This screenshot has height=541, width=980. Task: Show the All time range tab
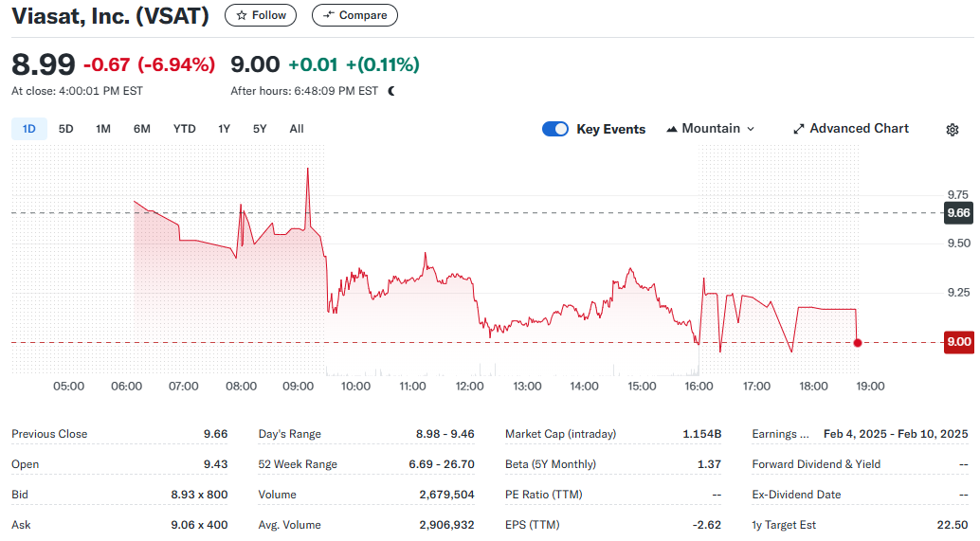(x=297, y=129)
